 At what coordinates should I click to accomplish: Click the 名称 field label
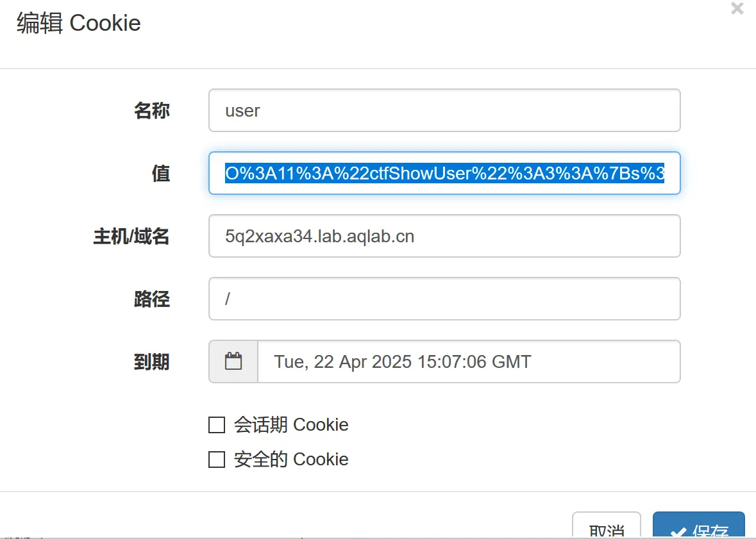pyautogui.click(x=152, y=110)
